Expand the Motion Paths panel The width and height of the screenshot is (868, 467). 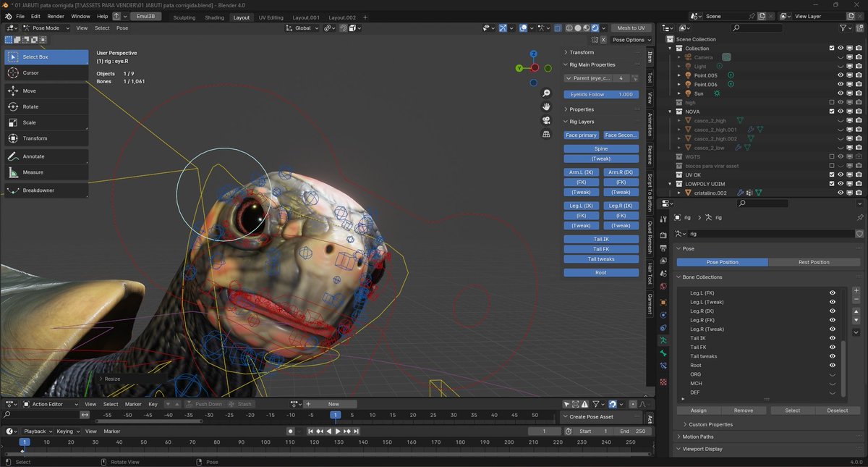[697, 437]
